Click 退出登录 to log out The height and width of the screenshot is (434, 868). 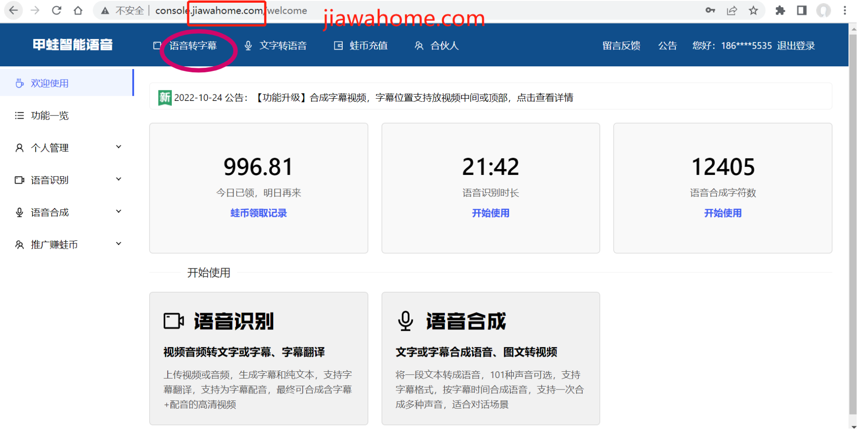click(796, 45)
